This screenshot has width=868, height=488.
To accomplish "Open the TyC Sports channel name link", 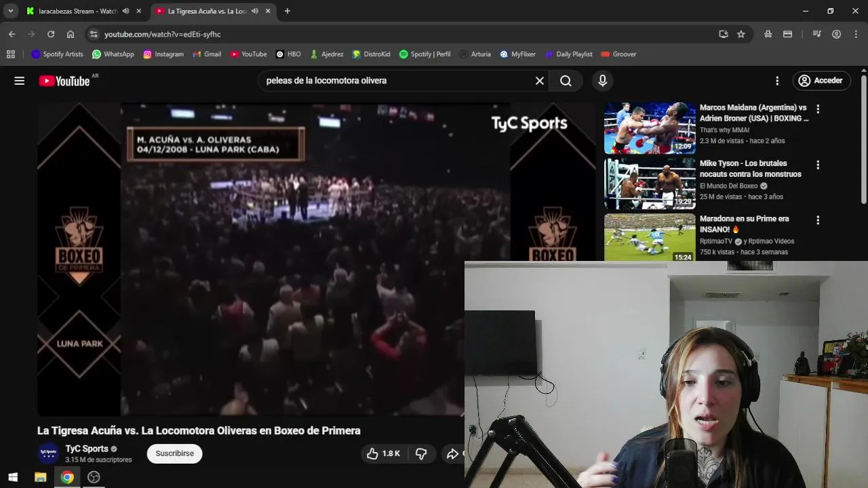I will (87, 449).
